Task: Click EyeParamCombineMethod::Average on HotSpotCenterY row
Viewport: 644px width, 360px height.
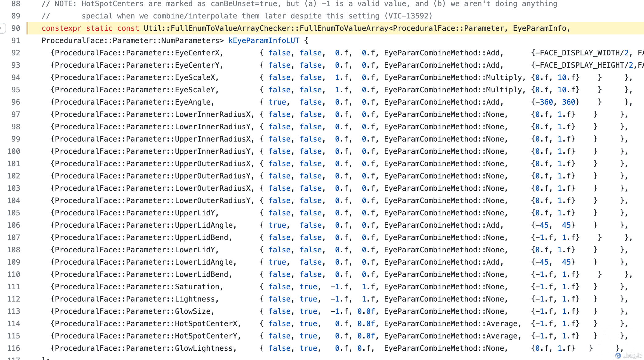Action: coord(451,336)
